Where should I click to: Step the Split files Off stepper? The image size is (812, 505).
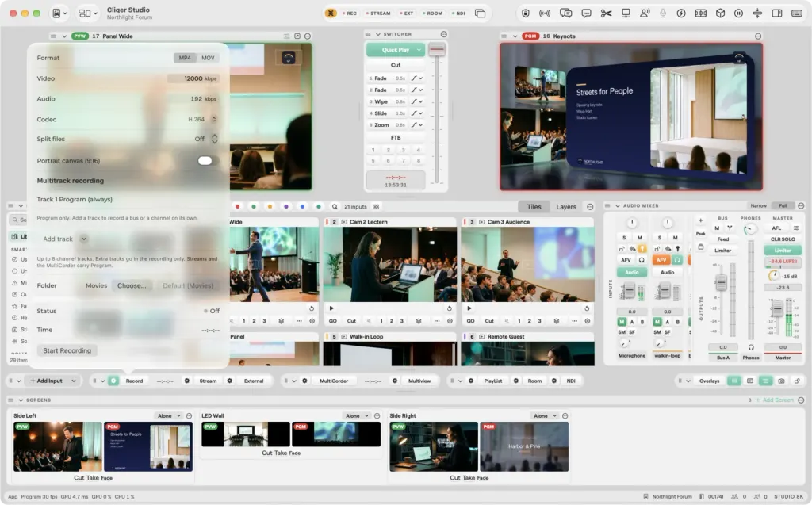(x=214, y=139)
